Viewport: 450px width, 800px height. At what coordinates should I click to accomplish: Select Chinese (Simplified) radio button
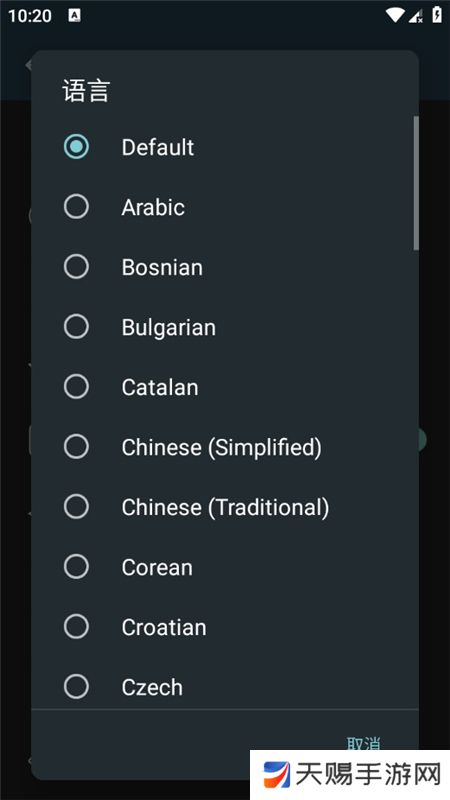pyautogui.click(x=76, y=446)
